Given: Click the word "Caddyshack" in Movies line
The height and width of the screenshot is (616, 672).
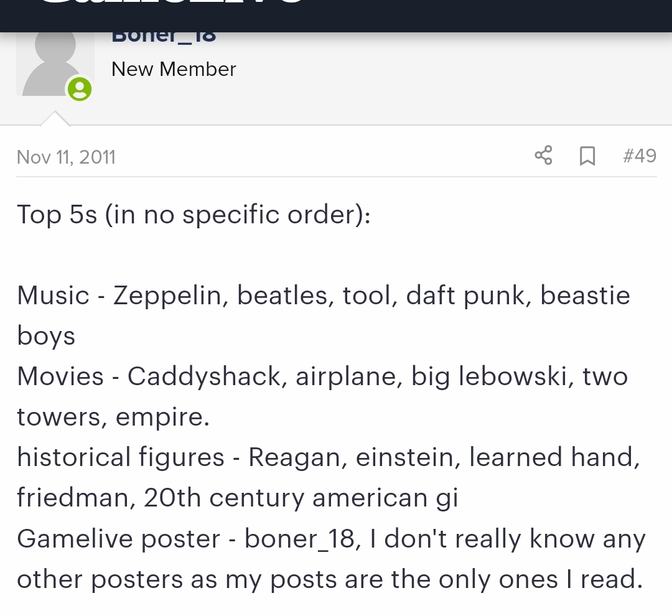Looking at the screenshot, I should point(204,377).
